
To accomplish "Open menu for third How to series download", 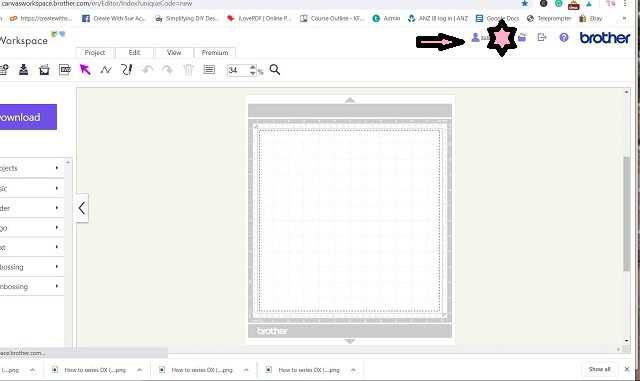I will tap(246, 370).
